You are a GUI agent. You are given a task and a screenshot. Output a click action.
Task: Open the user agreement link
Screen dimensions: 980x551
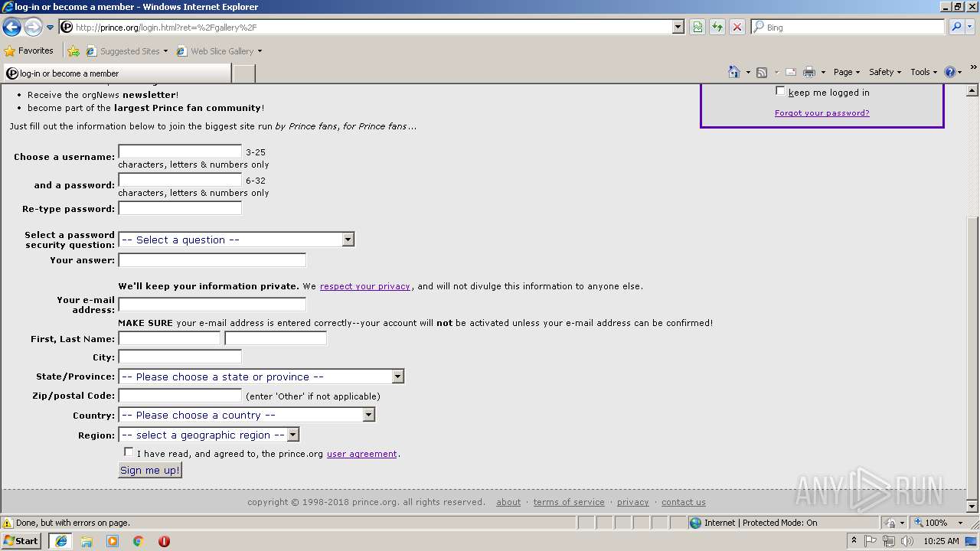tap(362, 454)
